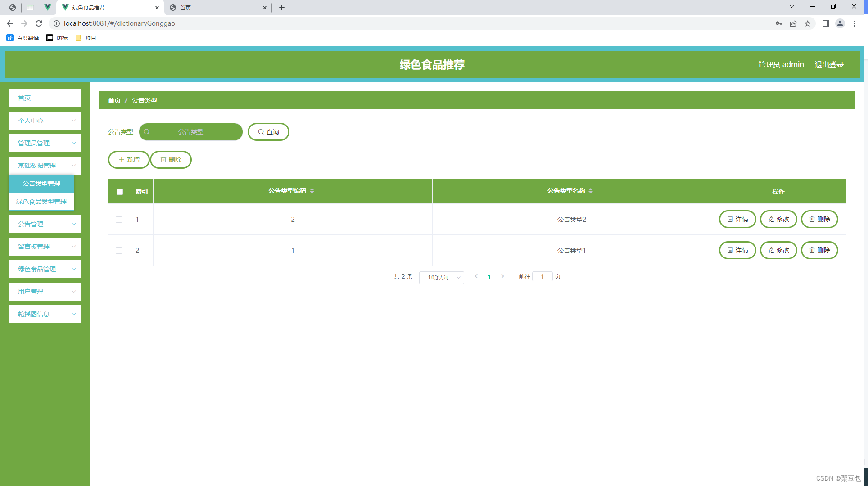Screen dimensions: 868x486
Task: Bookmark page with star icon
Action: tap(808, 23)
